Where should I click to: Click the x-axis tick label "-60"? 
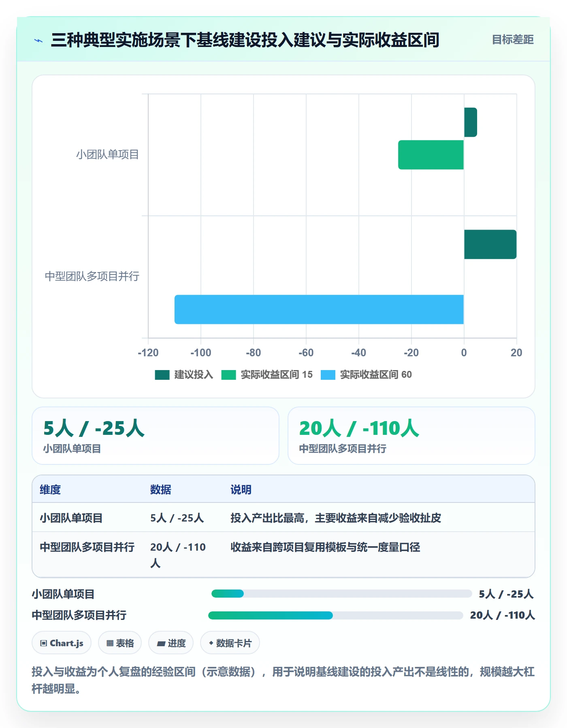click(306, 353)
